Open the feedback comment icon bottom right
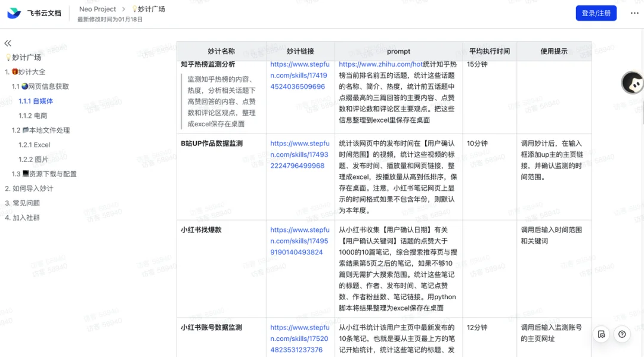Screen dimensions: 644x357 (601, 334)
